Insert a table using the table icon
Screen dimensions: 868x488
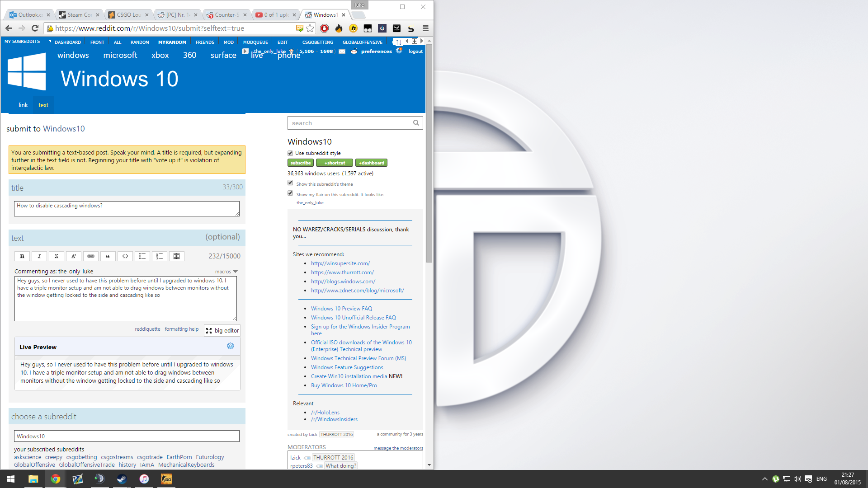point(176,256)
